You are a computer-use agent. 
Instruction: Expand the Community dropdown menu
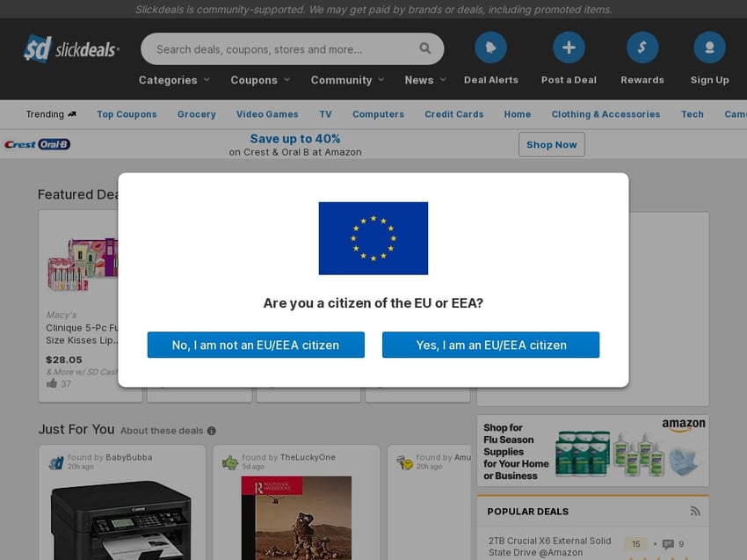[346, 79]
